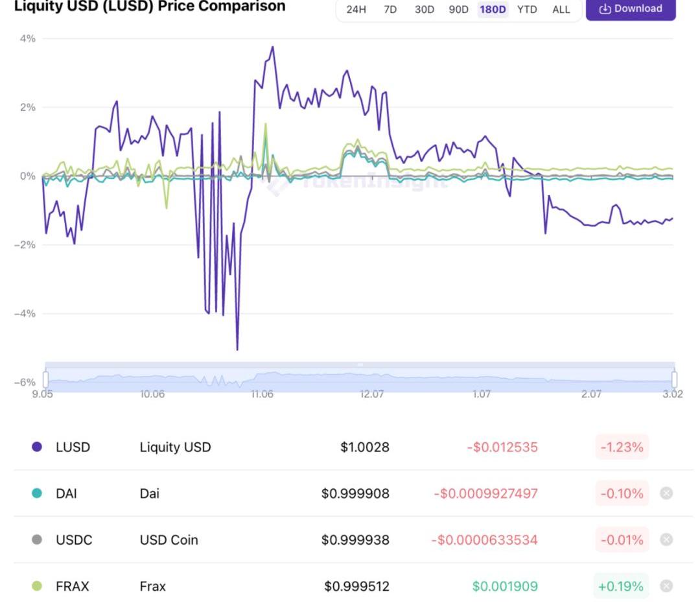Click the Dai name text

(x=150, y=493)
